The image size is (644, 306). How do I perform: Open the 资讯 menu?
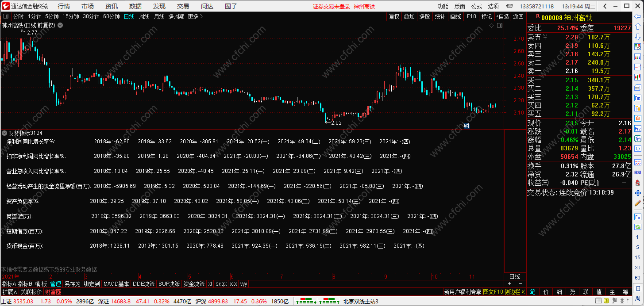coord(112,6)
